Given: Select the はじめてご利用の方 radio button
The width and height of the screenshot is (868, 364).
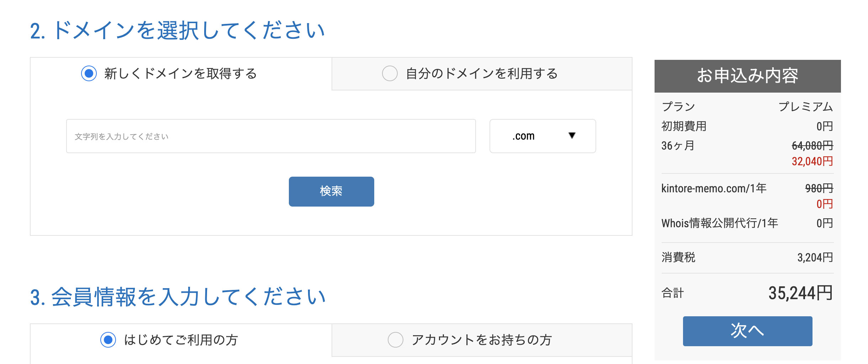Looking at the screenshot, I should [108, 340].
